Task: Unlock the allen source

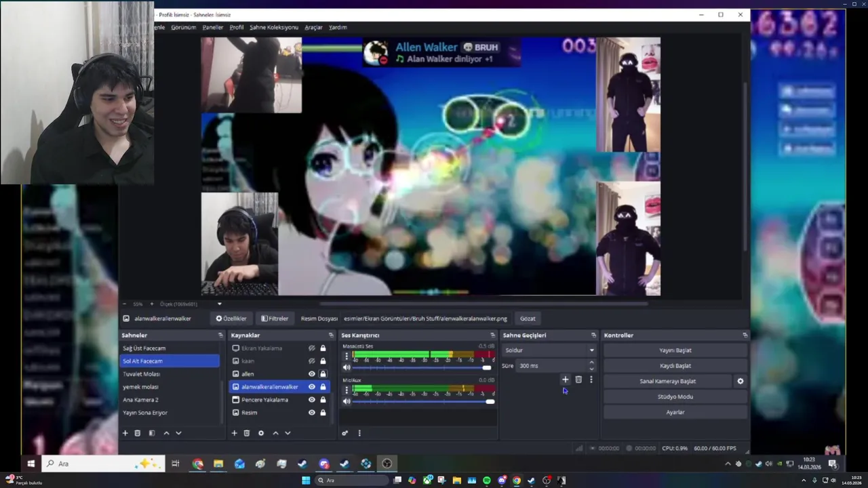Action: [x=323, y=374]
